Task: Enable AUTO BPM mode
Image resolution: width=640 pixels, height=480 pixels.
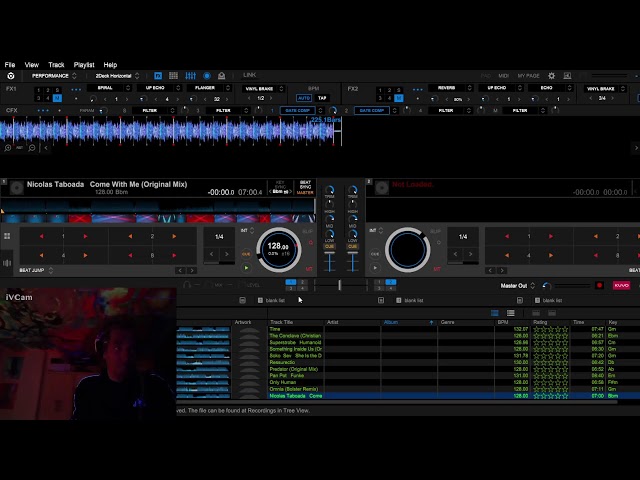Action: (304, 98)
